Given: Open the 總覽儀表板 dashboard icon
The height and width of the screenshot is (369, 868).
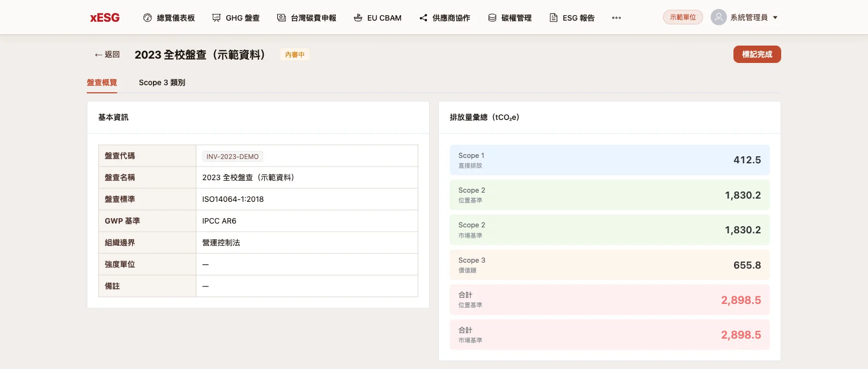Looking at the screenshot, I should pos(147,18).
